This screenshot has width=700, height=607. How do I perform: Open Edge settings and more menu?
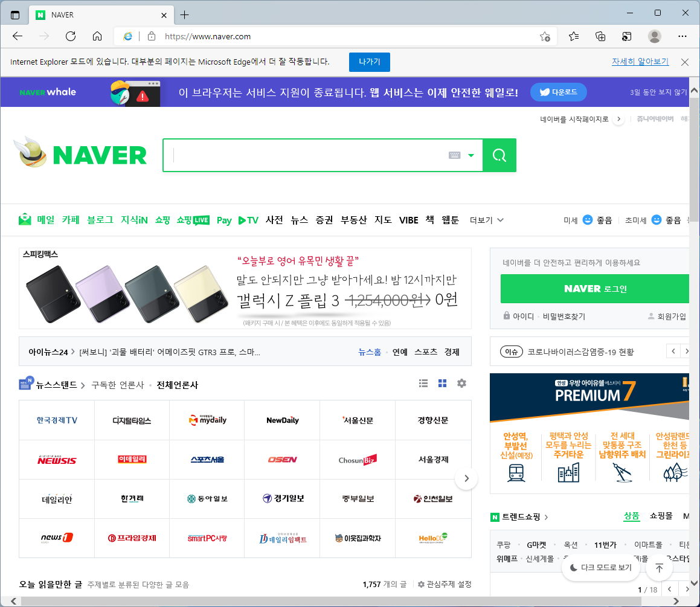click(682, 36)
